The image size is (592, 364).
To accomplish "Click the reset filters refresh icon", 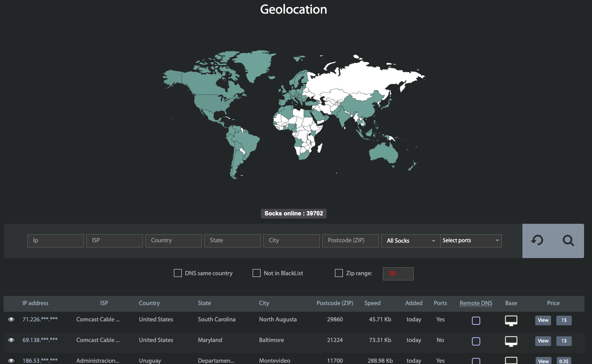I will pyautogui.click(x=537, y=240).
